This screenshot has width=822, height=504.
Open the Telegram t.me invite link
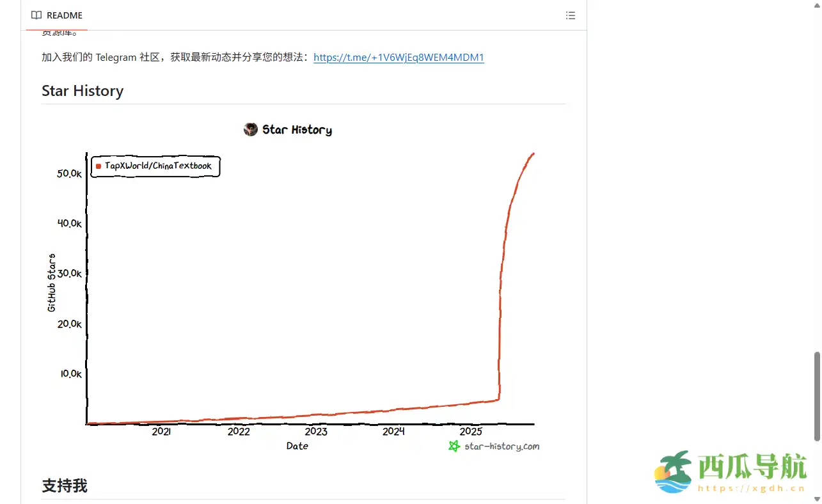pyautogui.click(x=399, y=58)
